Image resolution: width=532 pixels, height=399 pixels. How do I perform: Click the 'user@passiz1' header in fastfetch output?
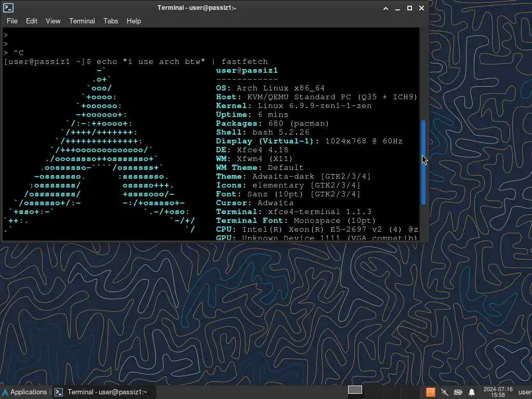[247, 71]
